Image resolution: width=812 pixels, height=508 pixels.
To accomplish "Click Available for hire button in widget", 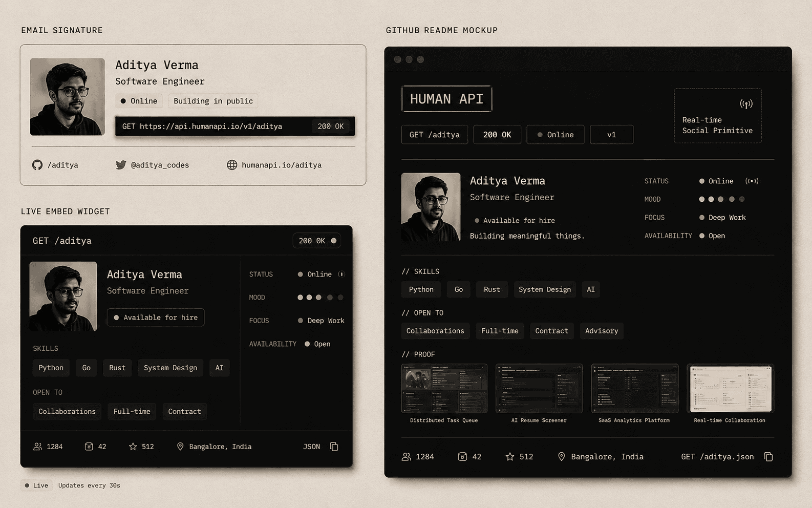I will [x=156, y=317].
